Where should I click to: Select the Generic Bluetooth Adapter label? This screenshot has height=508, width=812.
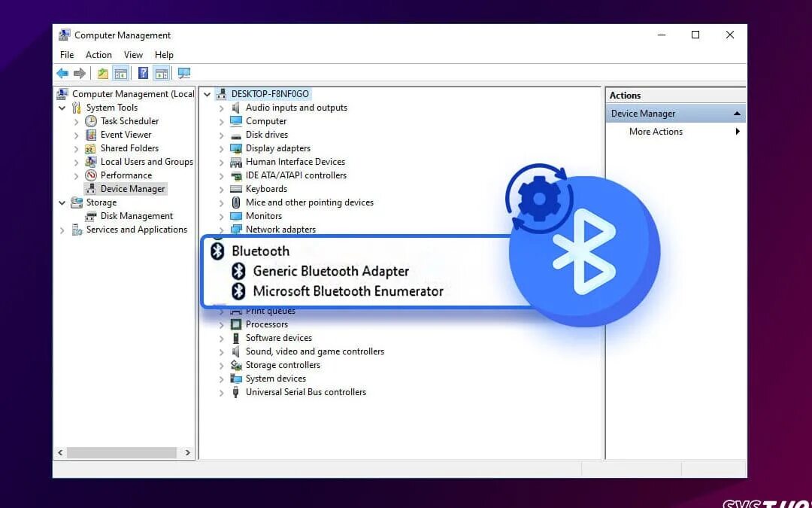[331, 271]
